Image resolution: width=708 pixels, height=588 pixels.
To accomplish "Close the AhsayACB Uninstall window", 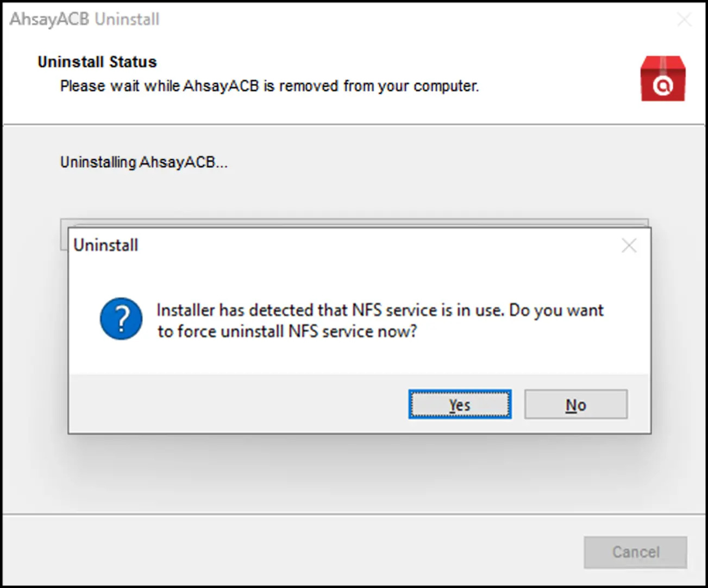I will 684,20.
